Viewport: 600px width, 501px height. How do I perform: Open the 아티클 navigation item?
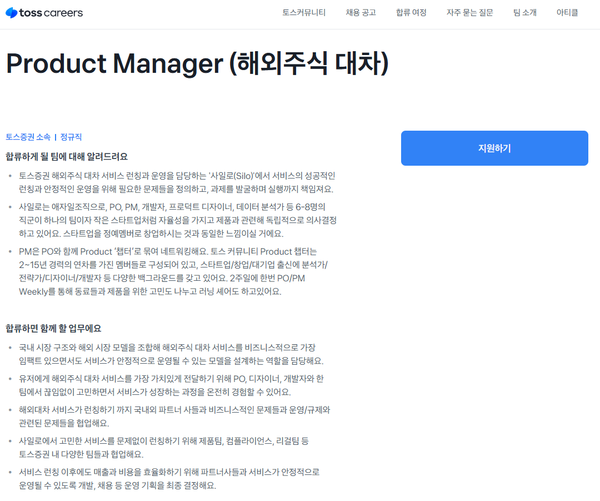tap(567, 13)
